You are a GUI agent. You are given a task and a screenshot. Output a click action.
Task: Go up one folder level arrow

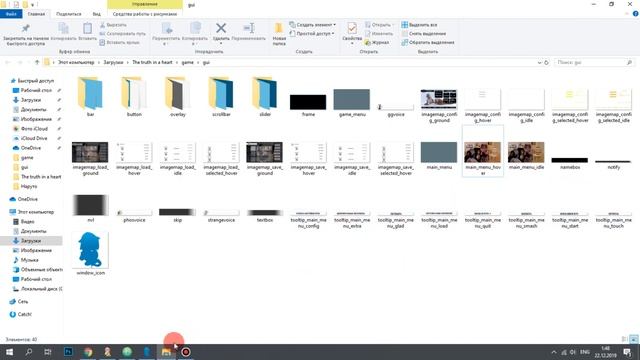point(37,62)
